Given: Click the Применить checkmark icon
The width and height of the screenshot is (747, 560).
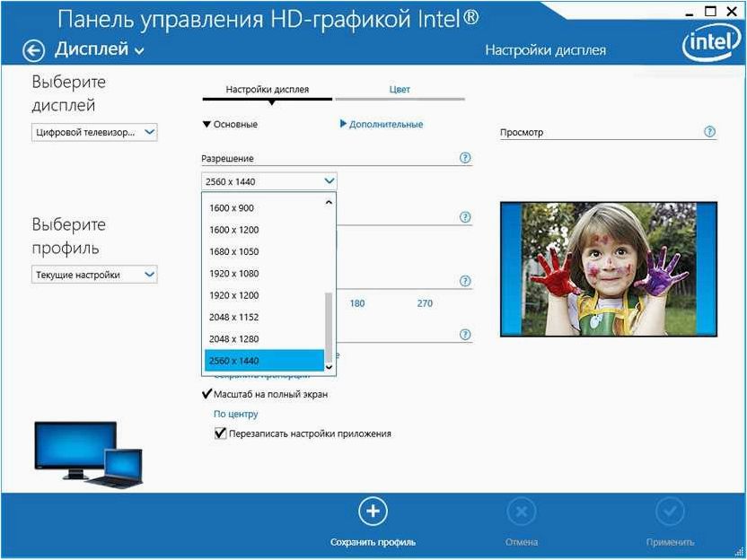Looking at the screenshot, I should tap(670, 512).
